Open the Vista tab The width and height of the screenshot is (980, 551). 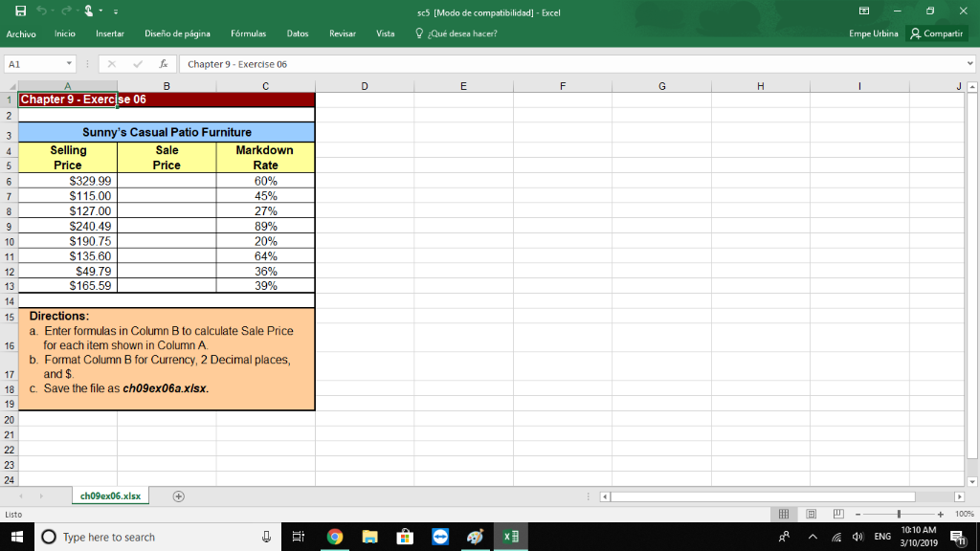(x=385, y=33)
